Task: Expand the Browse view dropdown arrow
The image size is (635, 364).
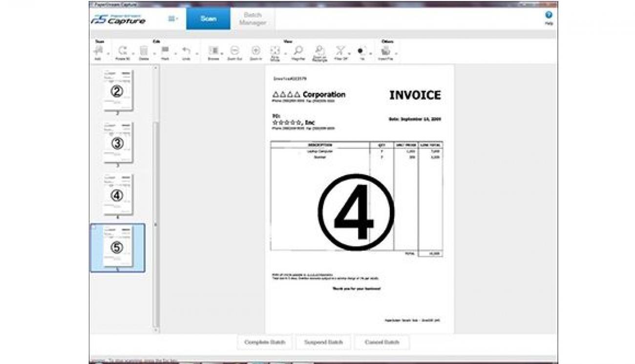Action: coord(222,53)
